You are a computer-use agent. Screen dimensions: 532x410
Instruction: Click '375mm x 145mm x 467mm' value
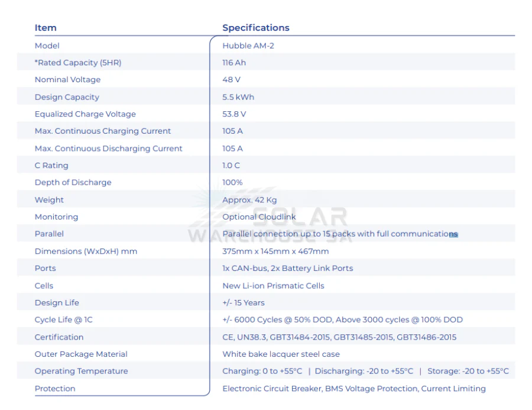coord(275,251)
